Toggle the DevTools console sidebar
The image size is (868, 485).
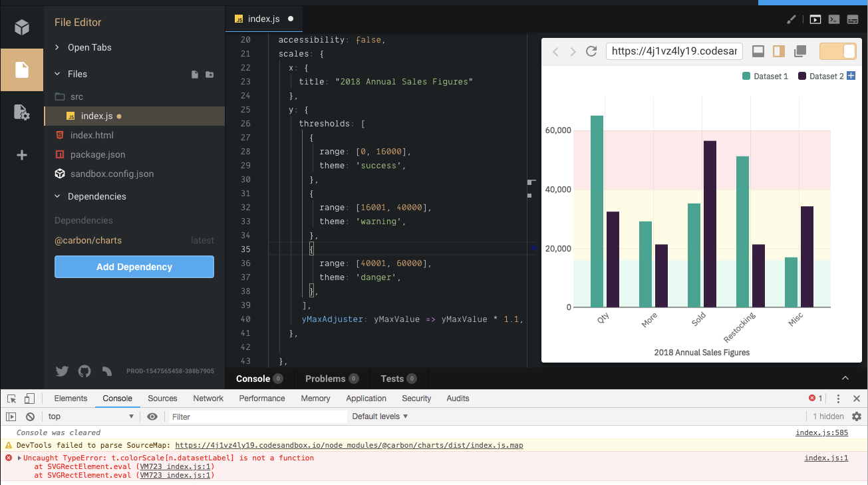click(11, 416)
